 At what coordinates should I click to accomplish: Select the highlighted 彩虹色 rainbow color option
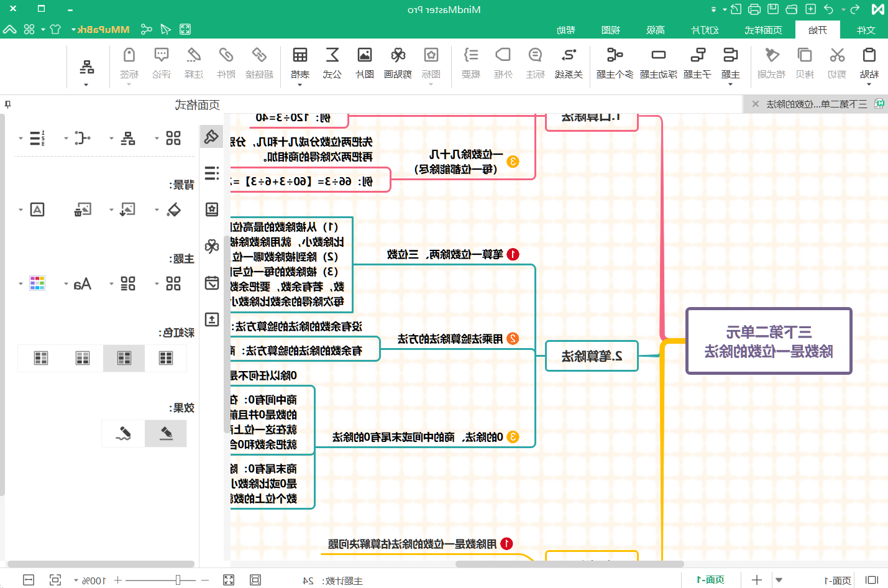point(124,358)
